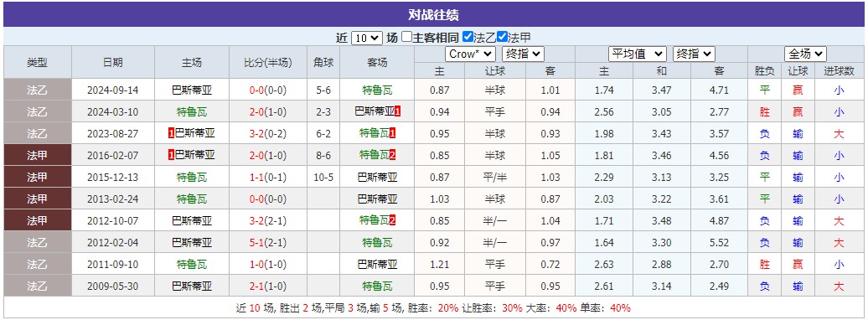Click the 比分(半场) column header
The height and width of the screenshot is (320, 868).
coord(268,63)
